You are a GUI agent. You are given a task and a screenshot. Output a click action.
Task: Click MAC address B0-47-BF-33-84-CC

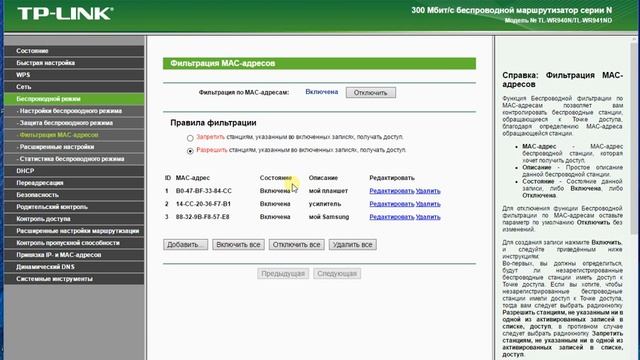tap(204, 191)
